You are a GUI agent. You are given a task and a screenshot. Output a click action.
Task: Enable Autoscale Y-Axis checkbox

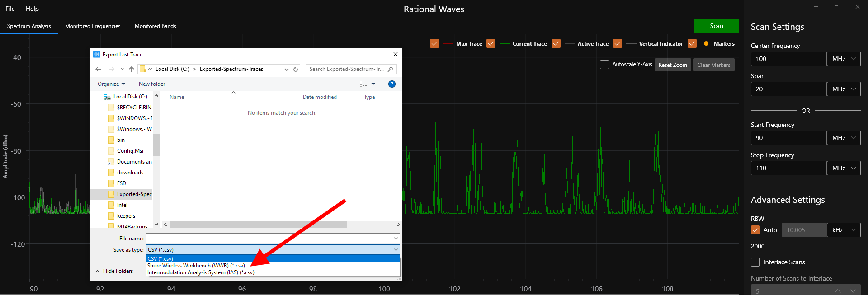pos(604,65)
